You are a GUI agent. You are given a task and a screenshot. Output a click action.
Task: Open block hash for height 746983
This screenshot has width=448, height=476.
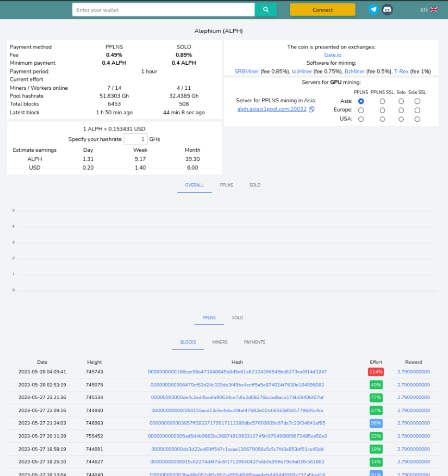pyautogui.click(x=237, y=423)
